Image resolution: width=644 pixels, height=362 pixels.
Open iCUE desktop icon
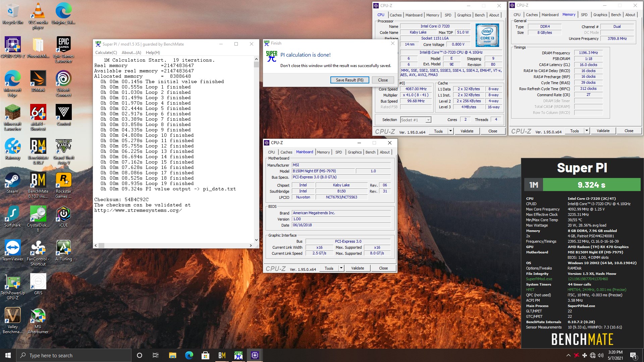[63, 217]
